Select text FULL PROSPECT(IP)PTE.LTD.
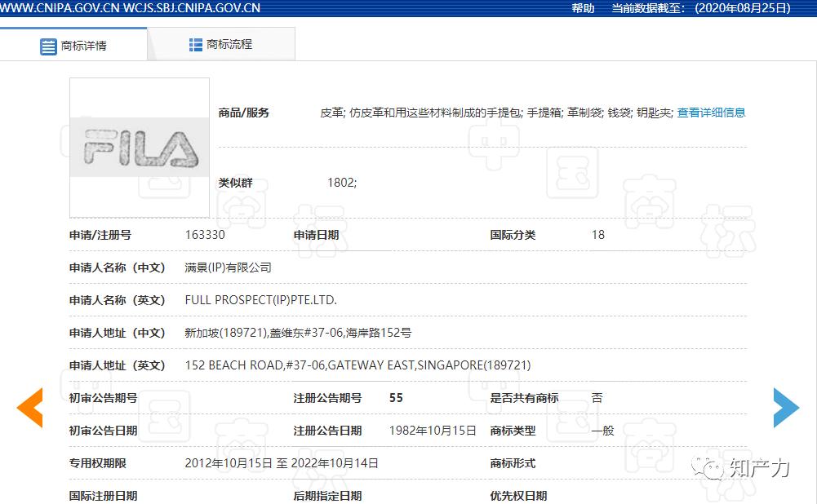 click(261, 300)
